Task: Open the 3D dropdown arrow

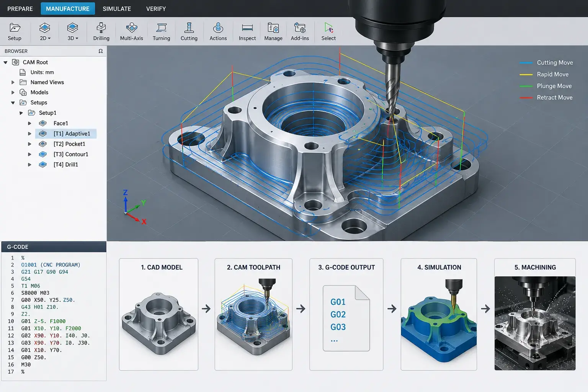Action: (x=77, y=38)
